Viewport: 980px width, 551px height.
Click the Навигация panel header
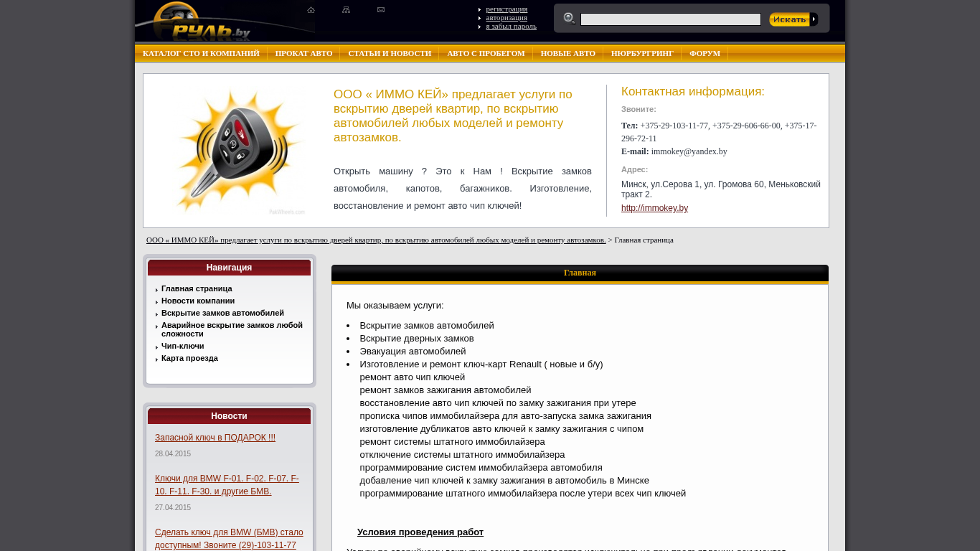pyautogui.click(x=230, y=268)
